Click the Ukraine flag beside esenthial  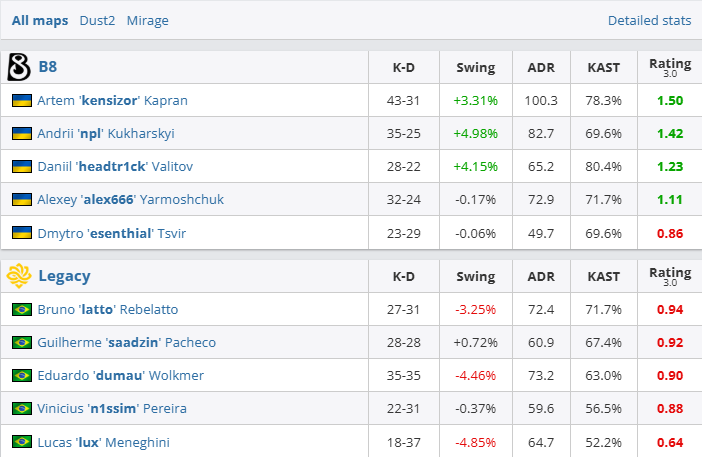[x=21, y=233]
